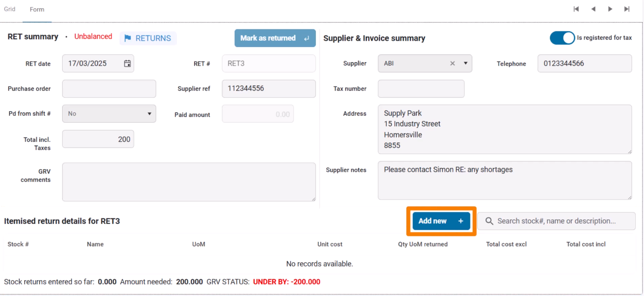Click into the GRV comments box
Image resolution: width=644 pixels, height=296 pixels.
pyautogui.click(x=189, y=182)
